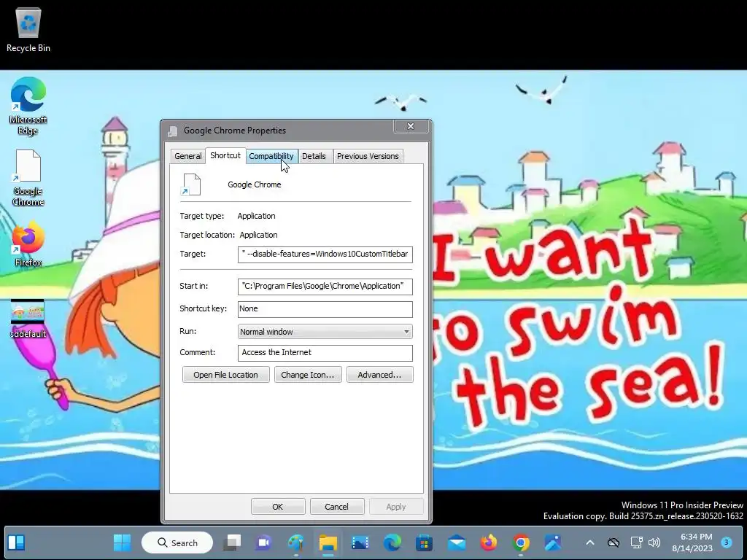The height and width of the screenshot is (560, 747).
Task: Open the Chat video icon on taskbar
Action: pyautogui.click(x=263, y=542)
